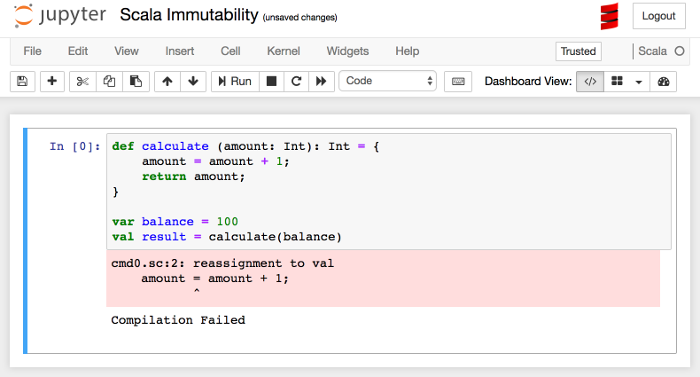The height and width of the screenshot is (377, 700).
Task: Switch to dashboard grid layout view
Action: 617,81
